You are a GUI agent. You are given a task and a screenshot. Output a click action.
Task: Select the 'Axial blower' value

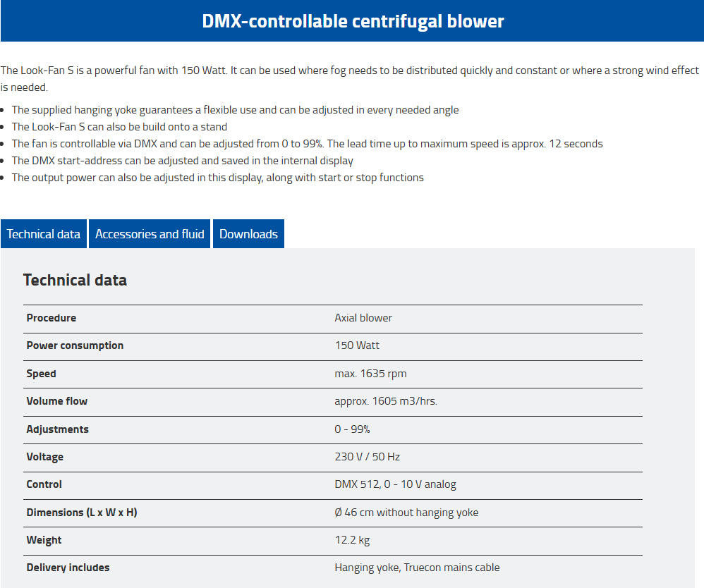pyautogui.click(x=363, y=318)
